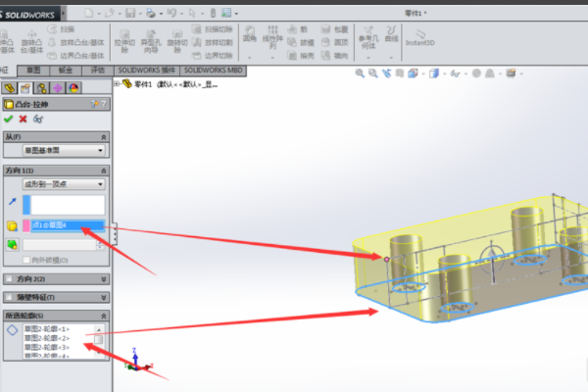Open the DisplayManager color ball tab
The height and width of the screenshot is (392, 588).
coord(73,88)
